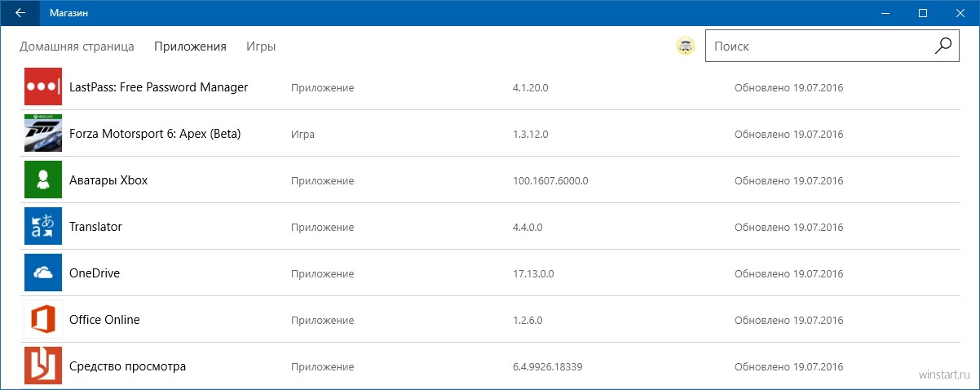Viewport: 980px width, 390px height.
Task: Click the green Аватары Xbox icon
Action: 43,179
